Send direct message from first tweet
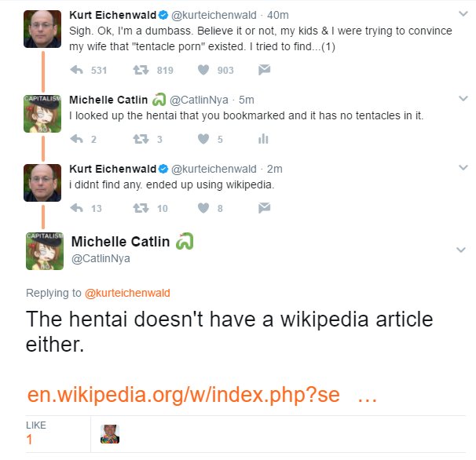This screenshot has height=460, width=476. [264, 70]
